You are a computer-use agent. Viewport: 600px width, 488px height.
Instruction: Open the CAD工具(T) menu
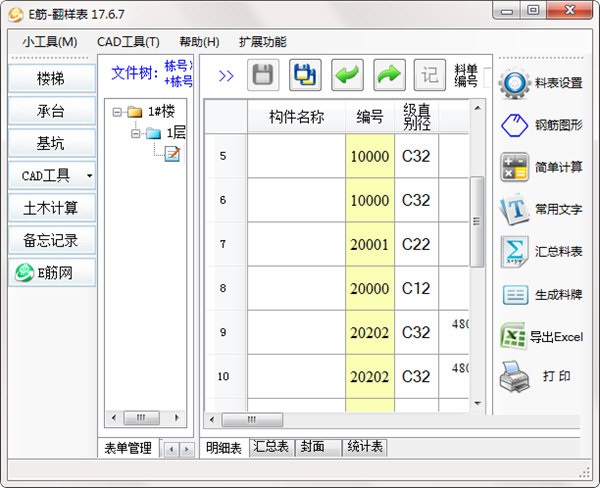tap(128, 42)
